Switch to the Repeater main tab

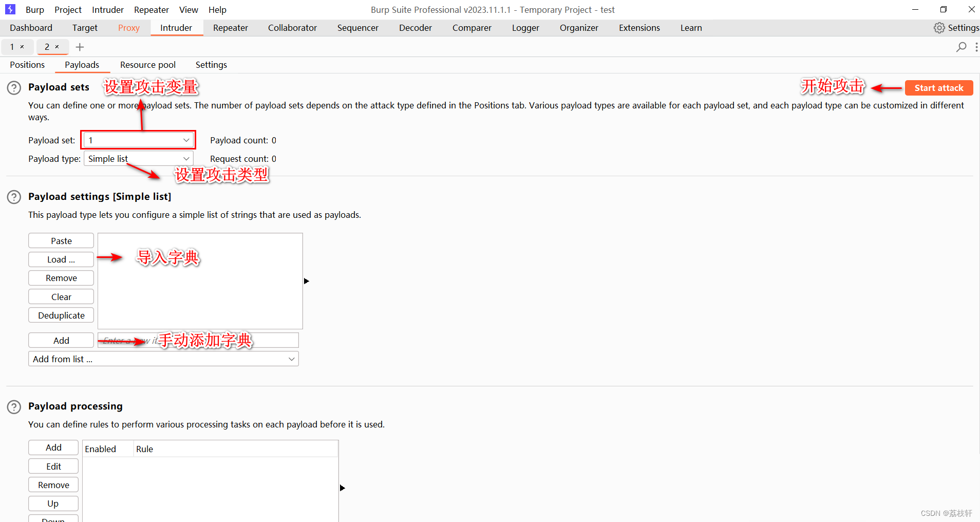[231, 28]
